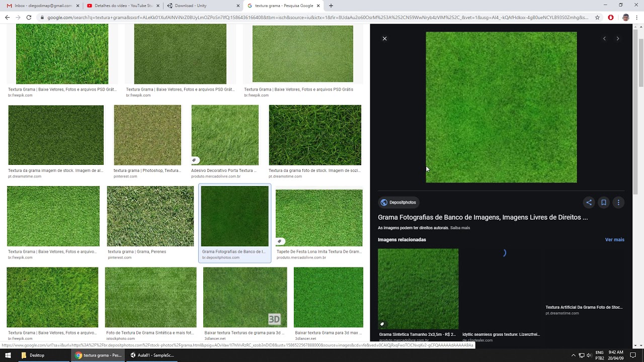This screenshot has width=644, height=362.
Task: Go back to the previous page
Action: [x=7, y=18]
